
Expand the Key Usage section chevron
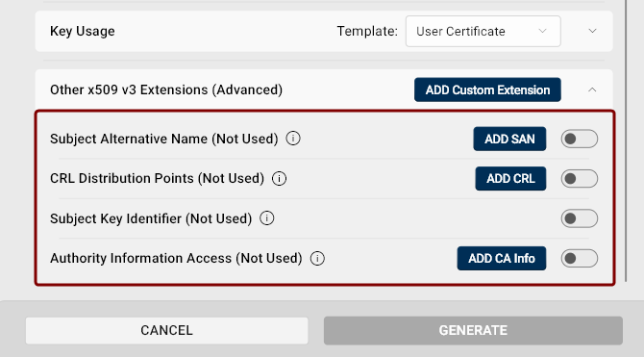pos(592,31)
